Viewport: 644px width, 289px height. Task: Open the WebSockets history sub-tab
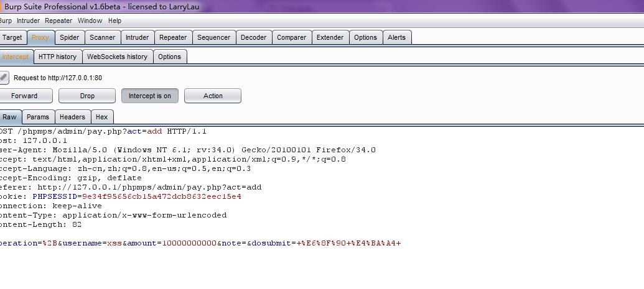point(118,57)
